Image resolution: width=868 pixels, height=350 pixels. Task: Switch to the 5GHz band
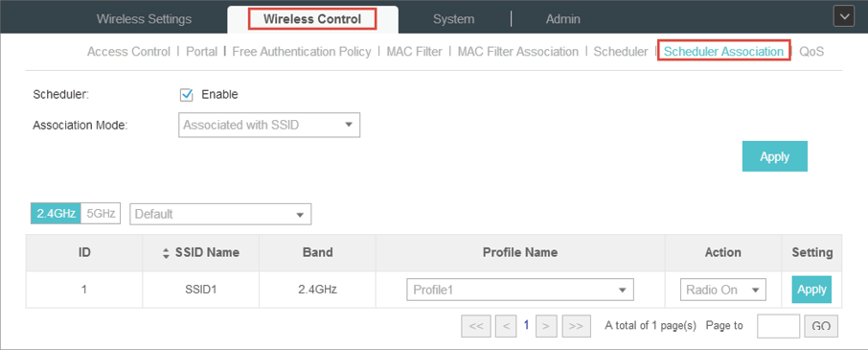coord(101,213)
